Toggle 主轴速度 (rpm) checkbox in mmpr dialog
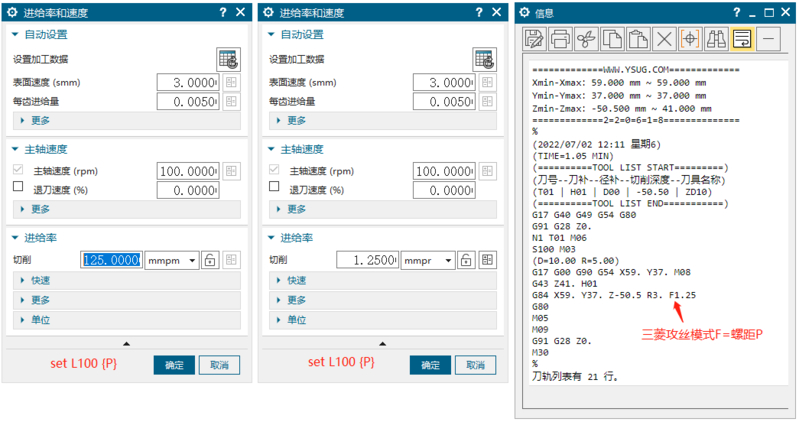 [274, 169]
